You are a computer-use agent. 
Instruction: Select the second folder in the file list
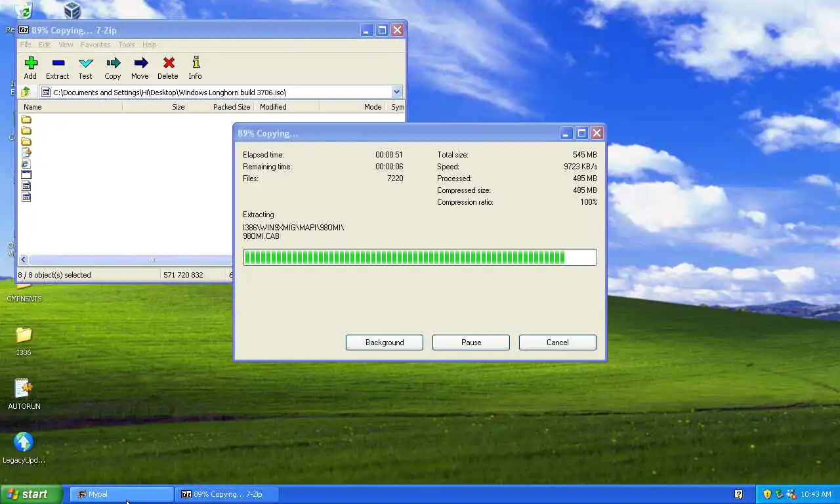26,131
